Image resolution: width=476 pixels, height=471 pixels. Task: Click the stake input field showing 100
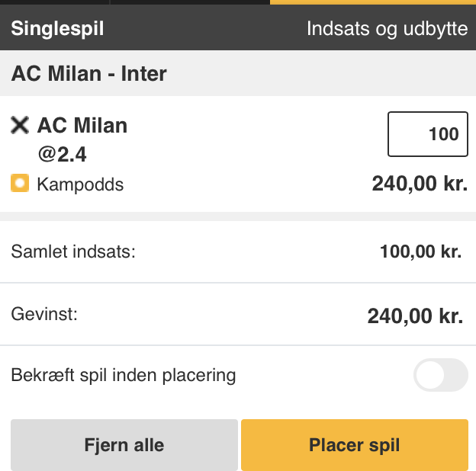click(428, 134)
